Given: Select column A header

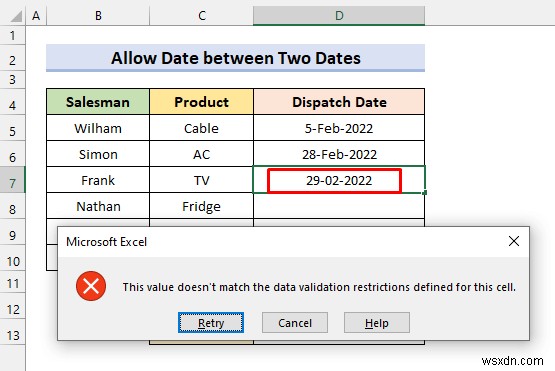Looking at the screenshot, I should (x=36, y=16).
